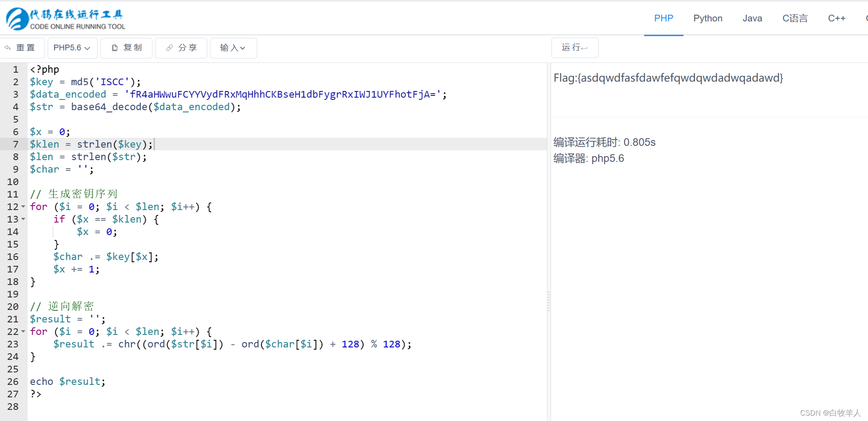868x421 pixels.
Task: Click the 逆向解密 comment line
Action: (62, 306)
